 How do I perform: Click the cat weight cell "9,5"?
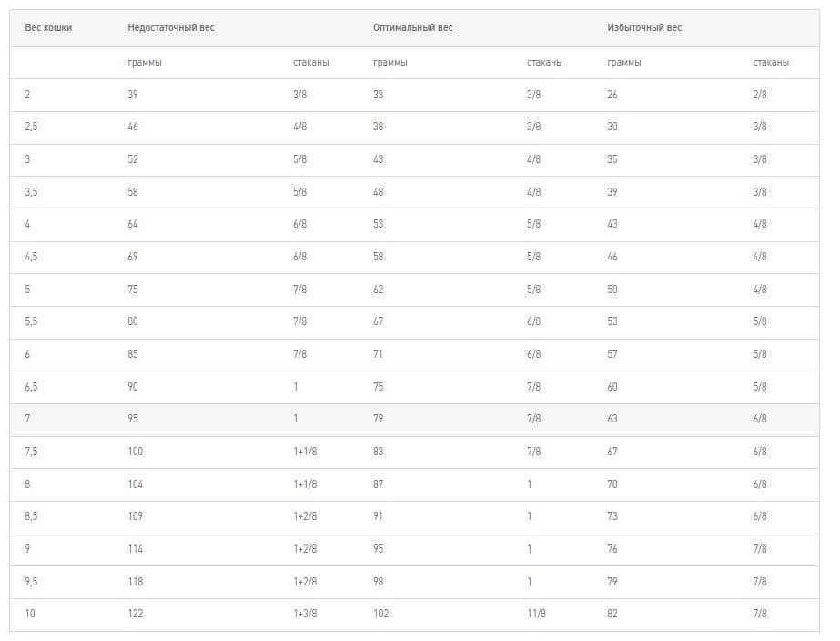click(x=31, y=581)
